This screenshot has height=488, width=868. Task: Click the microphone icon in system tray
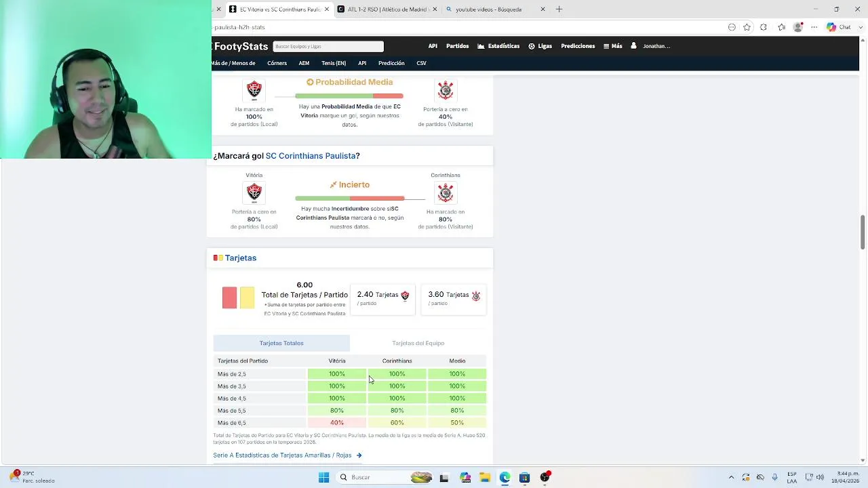774,477
